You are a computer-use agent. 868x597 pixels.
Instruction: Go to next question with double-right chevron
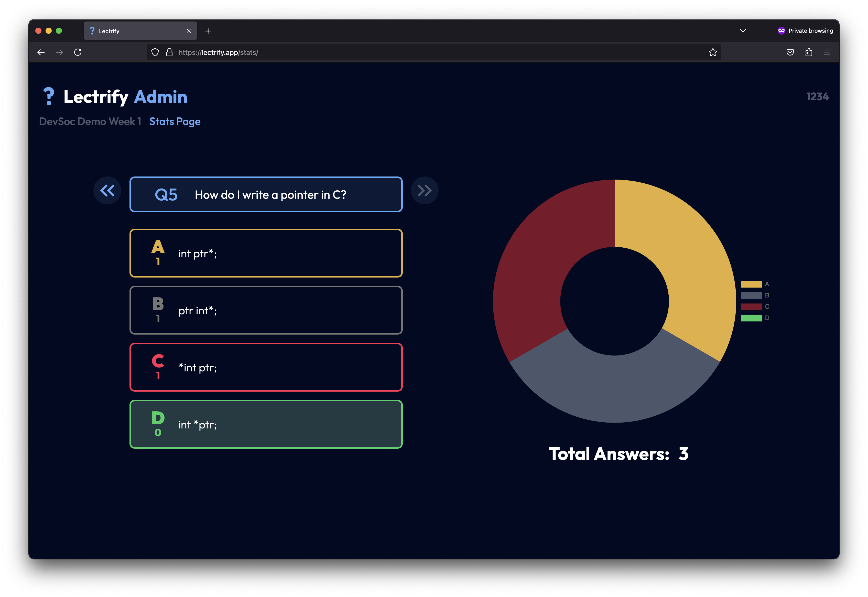click(x=424, y=191)
